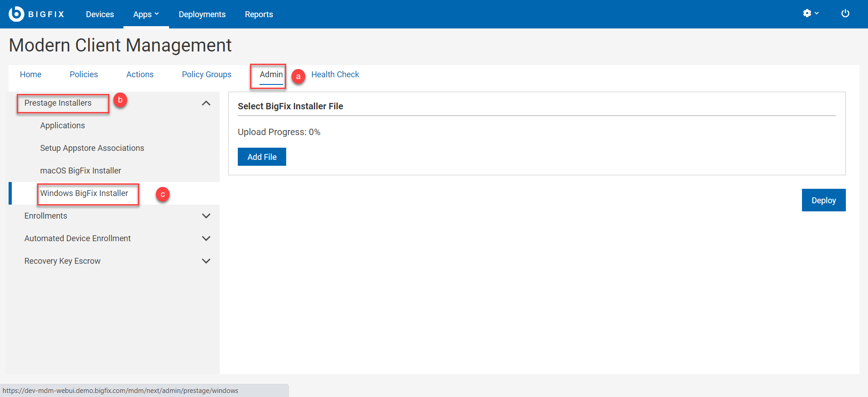Image resolution: width=868 pixels, height=397 pixels.
Task: Click the Modern Client Management title
Action: click(120, 45)
